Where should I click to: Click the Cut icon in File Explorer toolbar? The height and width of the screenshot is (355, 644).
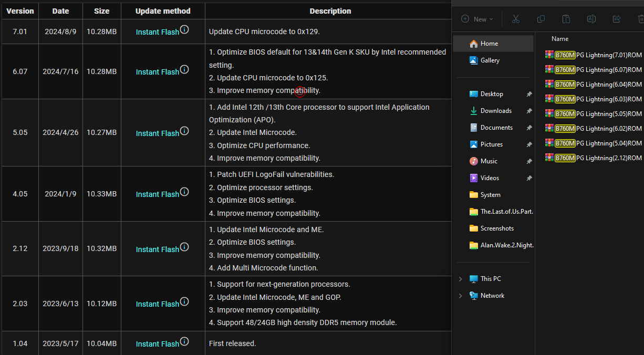(515, 19)
